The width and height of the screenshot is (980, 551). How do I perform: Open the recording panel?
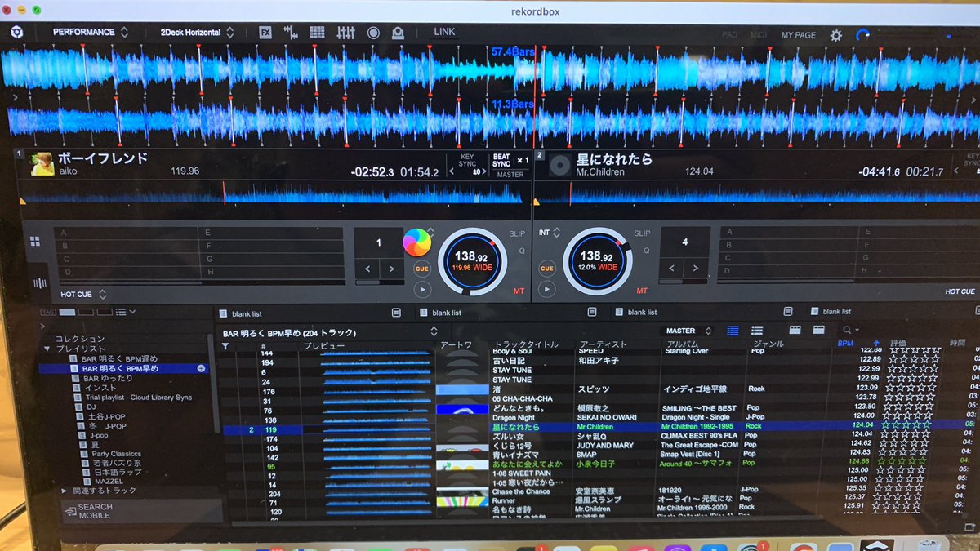coord(373,33)
